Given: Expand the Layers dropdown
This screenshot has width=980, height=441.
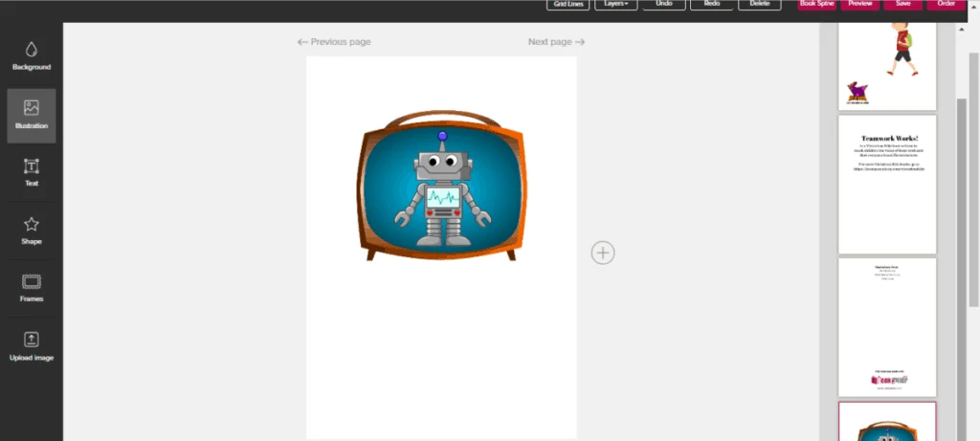Looking at the screenshot, I should tap(616, 5).
